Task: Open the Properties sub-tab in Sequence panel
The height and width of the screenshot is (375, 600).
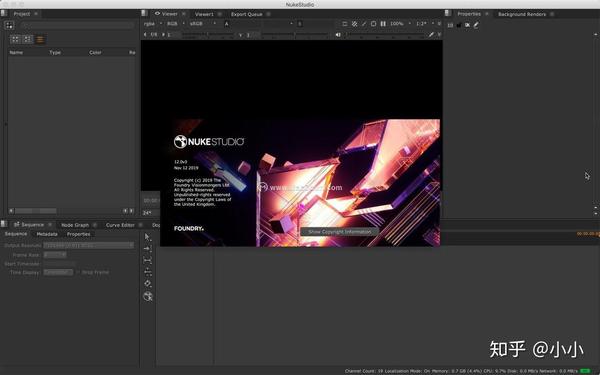Action: [x=78, y=234]
